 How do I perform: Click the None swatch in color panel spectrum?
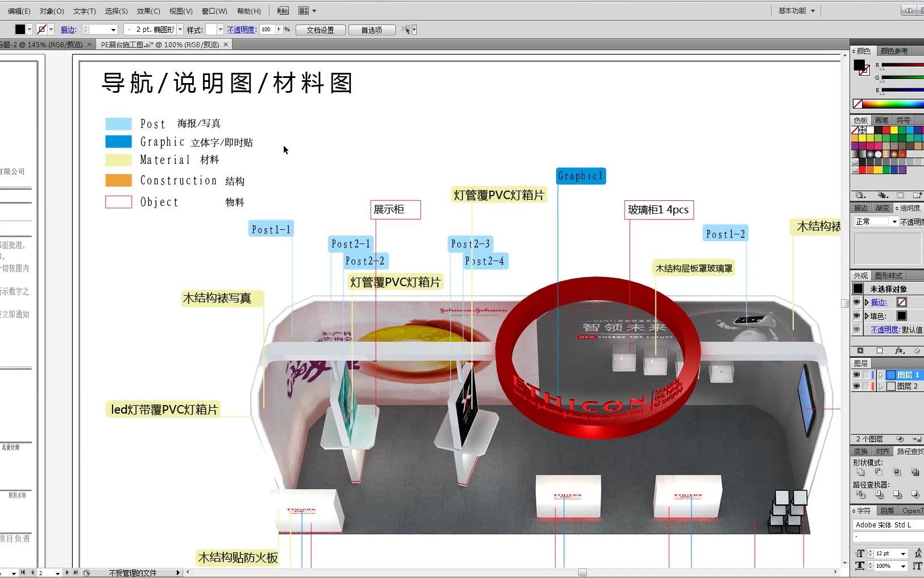tap(857, 104)
